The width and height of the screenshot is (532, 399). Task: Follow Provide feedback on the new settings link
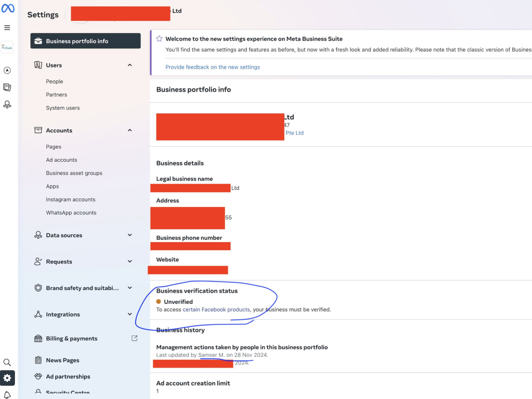[213, 67]
